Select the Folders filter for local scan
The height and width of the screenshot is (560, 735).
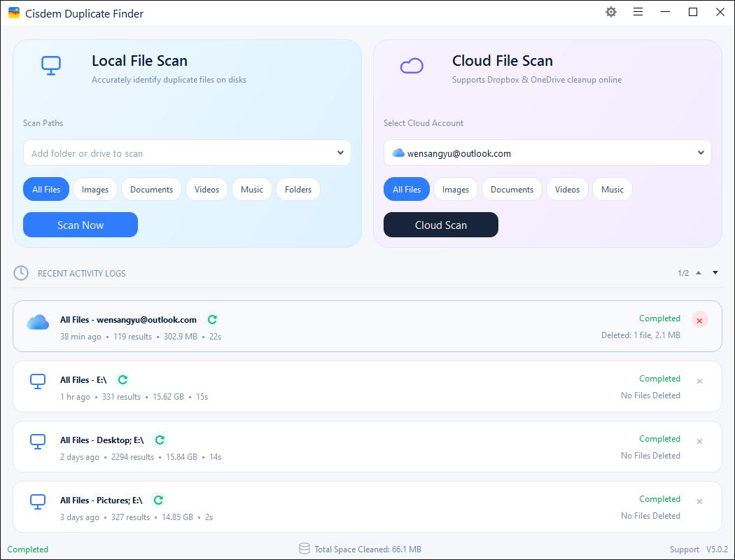click(298, 189)
